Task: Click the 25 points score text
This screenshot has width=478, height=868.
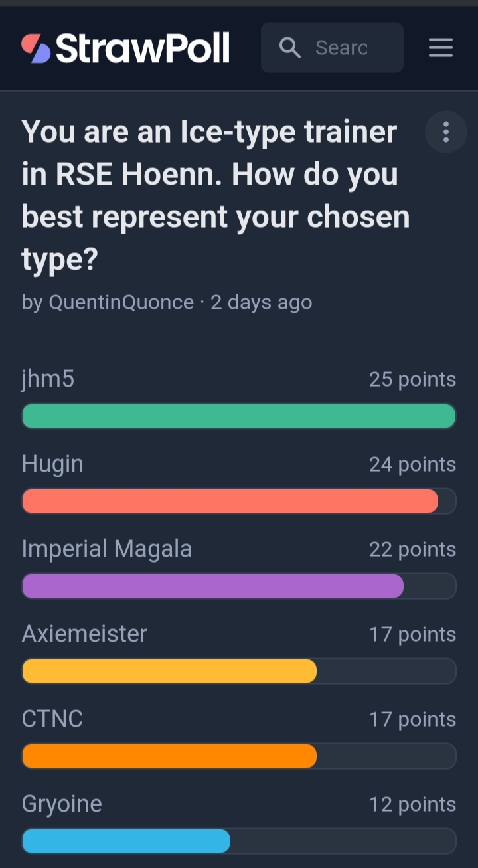Action: pyautogui.click(x=412, y=379)
